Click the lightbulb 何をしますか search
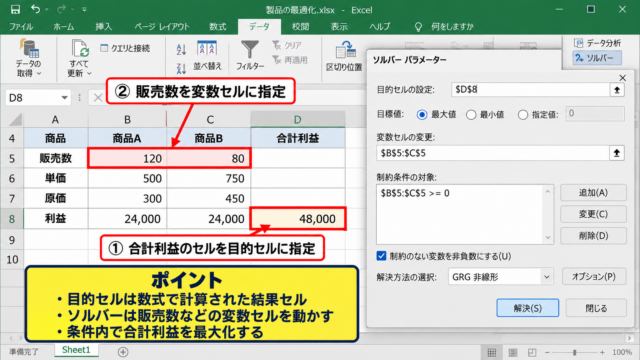Image resolution: width=640 pixels, height=360 pixels. pos(444,27)
